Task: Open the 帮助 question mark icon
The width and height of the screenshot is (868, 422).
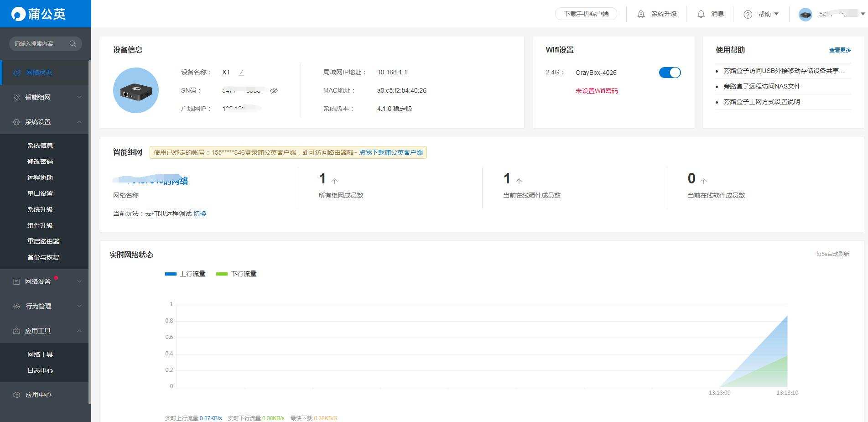Action: (748, 14)
